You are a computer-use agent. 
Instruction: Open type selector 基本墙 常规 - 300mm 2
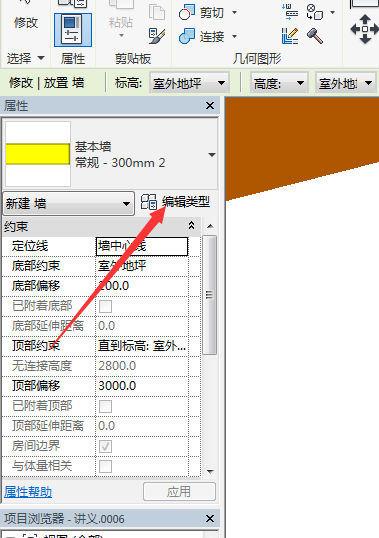[x=110, y=154]
